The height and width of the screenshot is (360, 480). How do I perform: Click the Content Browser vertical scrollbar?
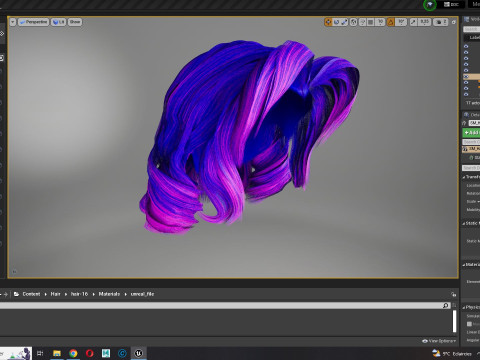point(454,321)
